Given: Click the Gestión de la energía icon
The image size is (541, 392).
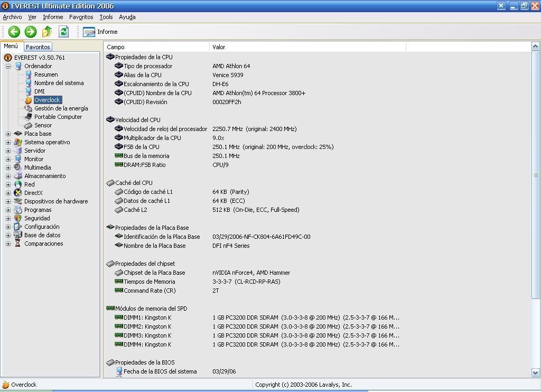Looking at the screenshot, I should point(29,108).
